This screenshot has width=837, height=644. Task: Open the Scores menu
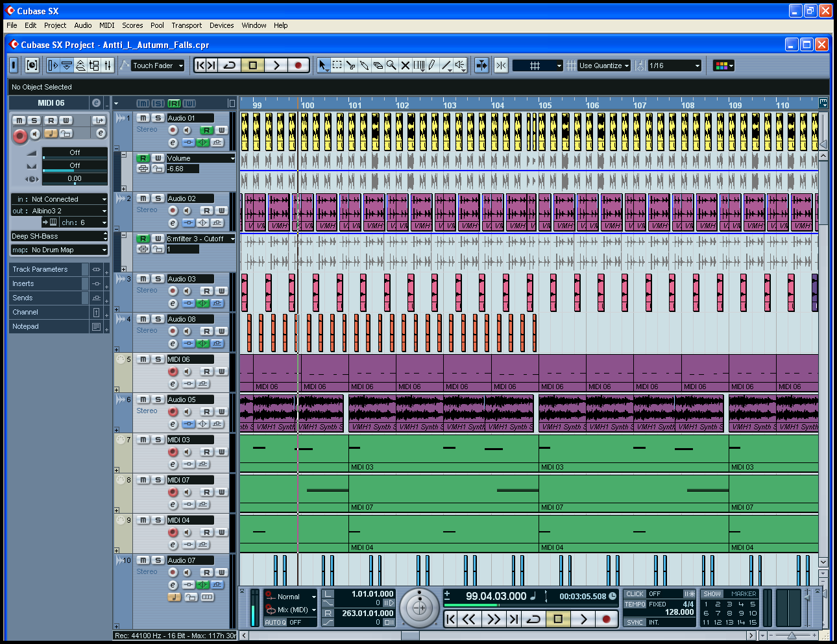coord(132,25)
